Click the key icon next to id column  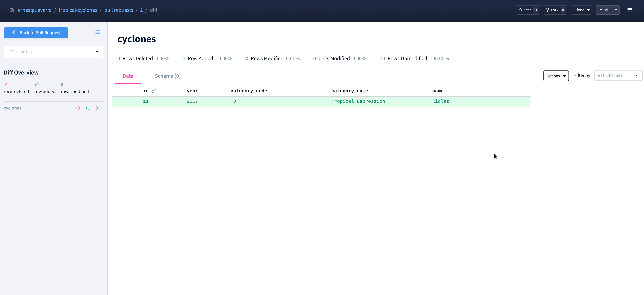[154, 91]
